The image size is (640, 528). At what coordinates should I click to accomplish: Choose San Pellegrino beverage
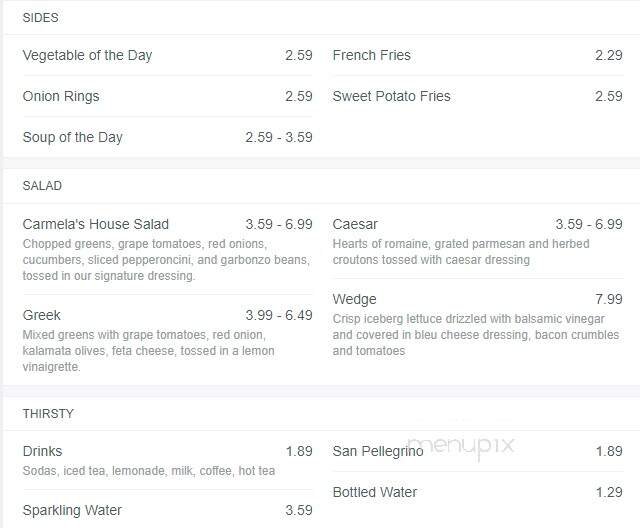(x=377, y=451)
